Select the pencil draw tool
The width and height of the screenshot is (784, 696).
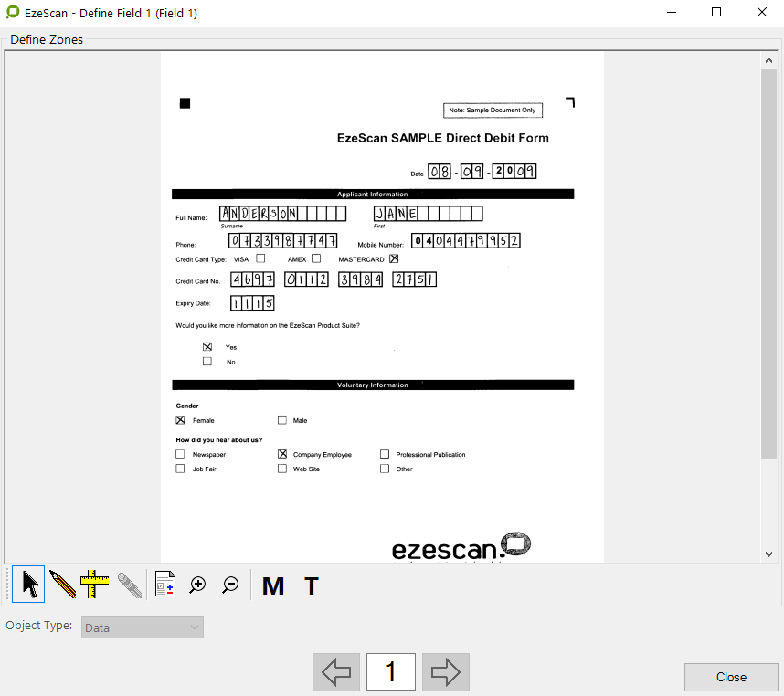pos(62,584)
